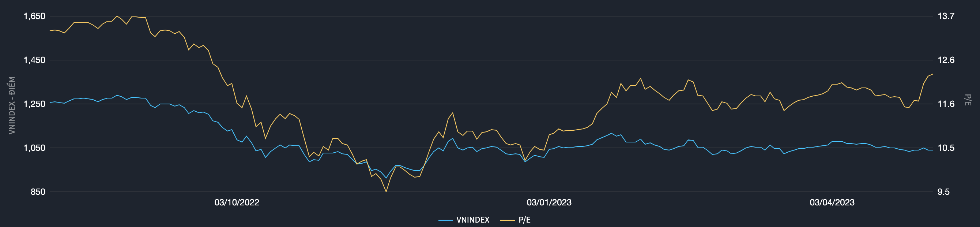Click the 1,650 value on left axis

click(x=34, y=16)
